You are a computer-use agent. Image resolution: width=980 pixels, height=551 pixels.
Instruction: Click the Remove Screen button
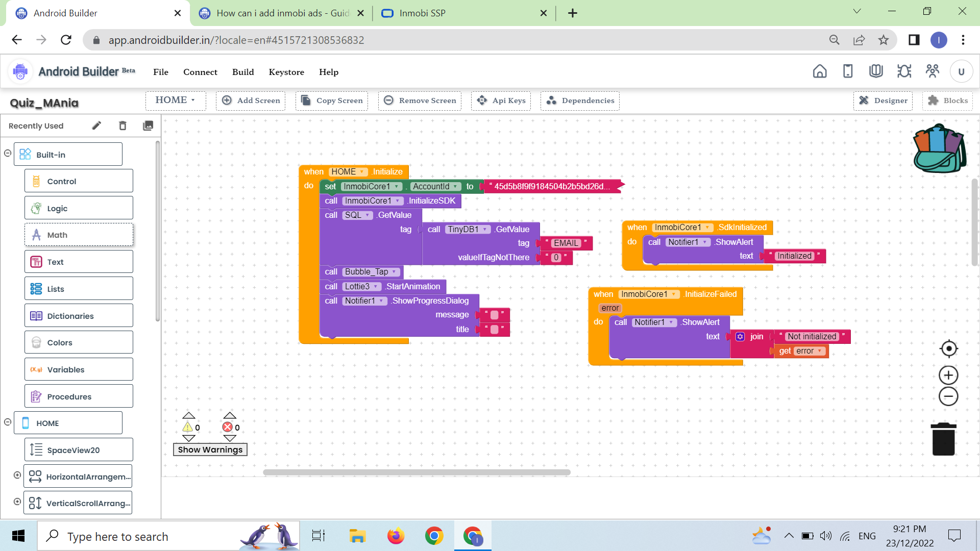click(x=420, y=101)
